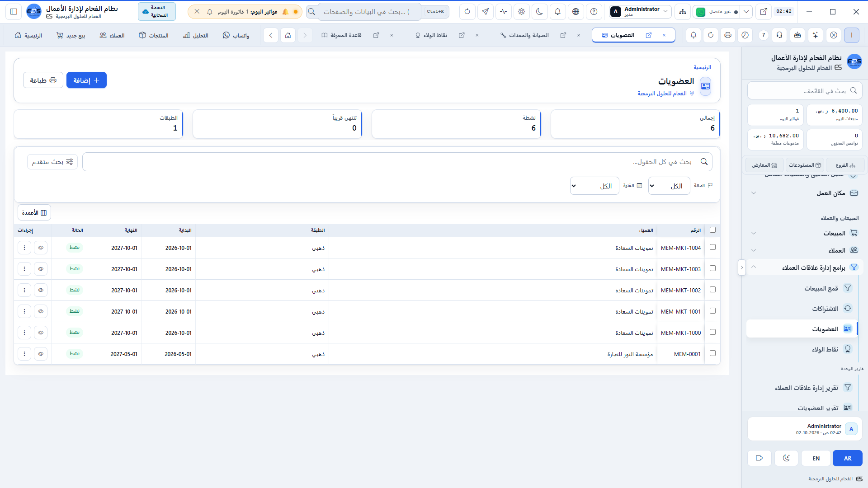The image size is (868, 488).
Task: View membership MEM-0001 with eye icon
Action: pos(41,354)
